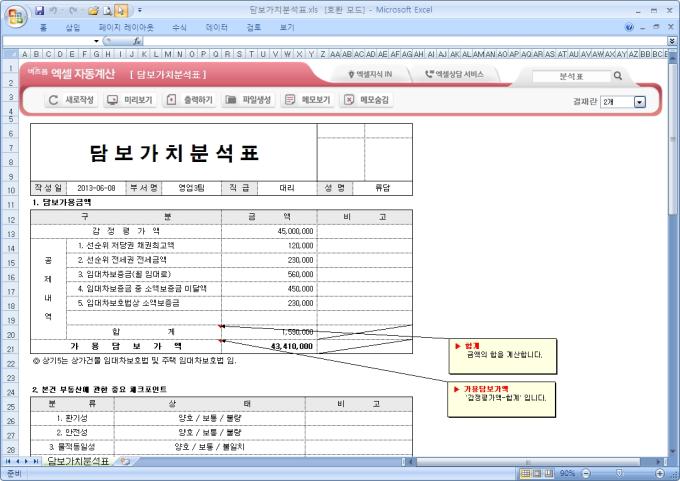The height and width of the screenshot is (481, 680).
Task: Open Excel help icon
Action: click(629, 27)
